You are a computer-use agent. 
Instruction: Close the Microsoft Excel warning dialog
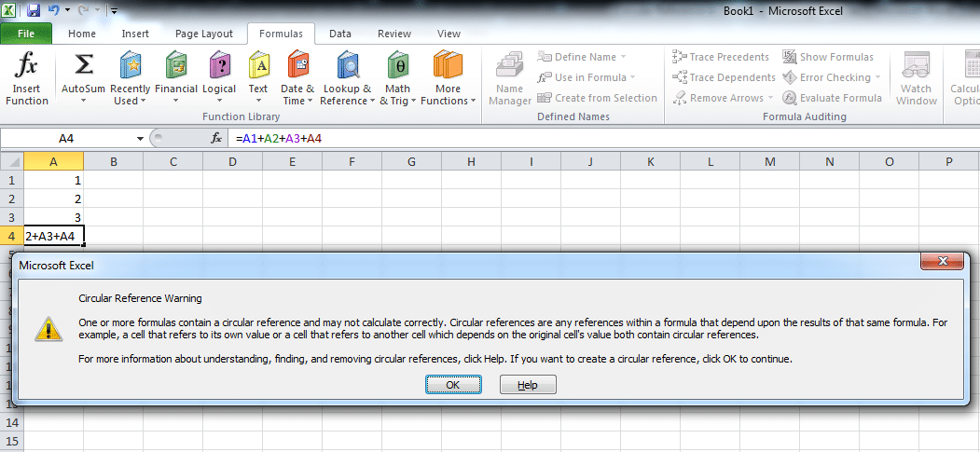pyautogui.click(x=943, y=261)
